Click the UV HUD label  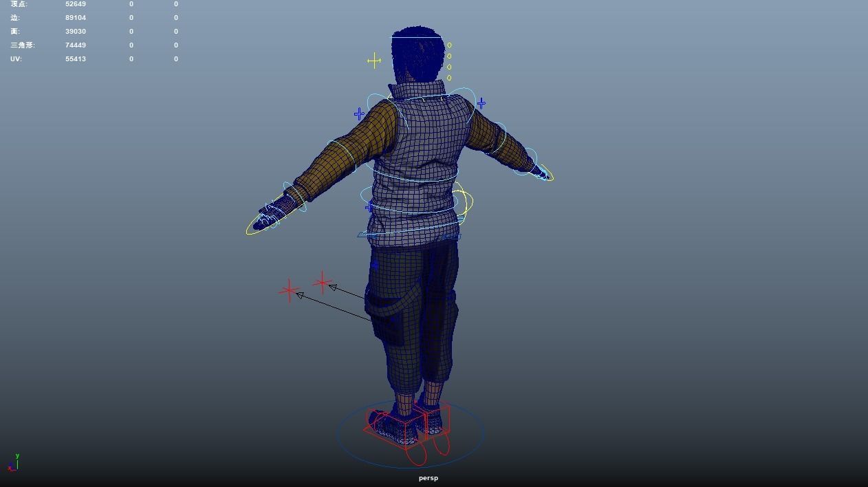(16, 59)
